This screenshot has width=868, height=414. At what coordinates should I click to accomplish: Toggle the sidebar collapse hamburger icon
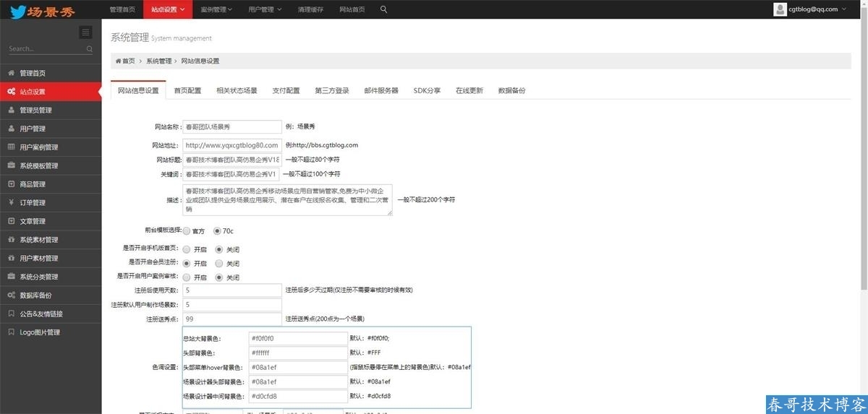(86, 33)
